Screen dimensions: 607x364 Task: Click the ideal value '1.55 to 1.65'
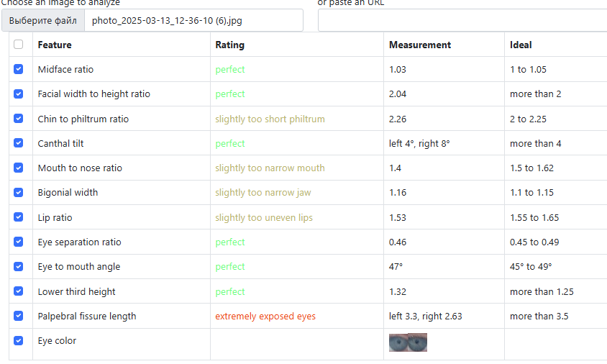click(x=534, y=218)
